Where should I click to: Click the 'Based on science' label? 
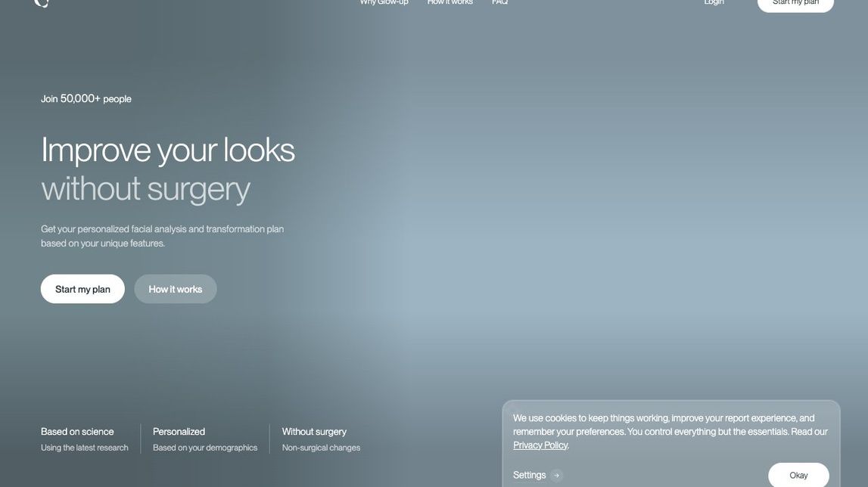click(77, 432)
